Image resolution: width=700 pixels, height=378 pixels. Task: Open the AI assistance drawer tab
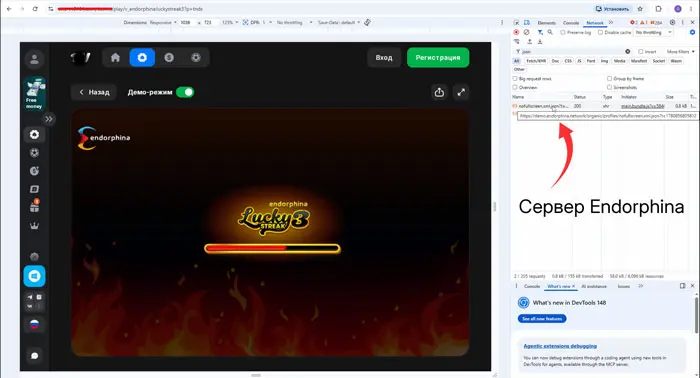594,287
